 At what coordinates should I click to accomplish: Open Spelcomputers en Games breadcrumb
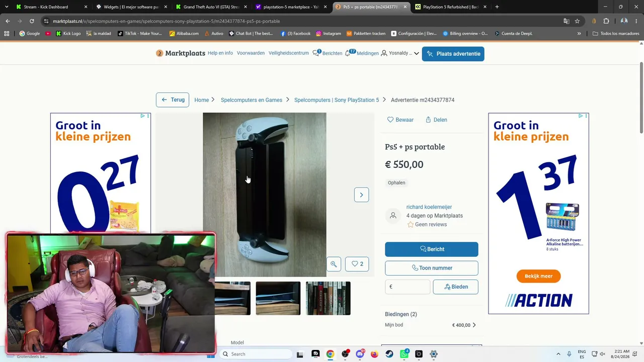[252, 100]
